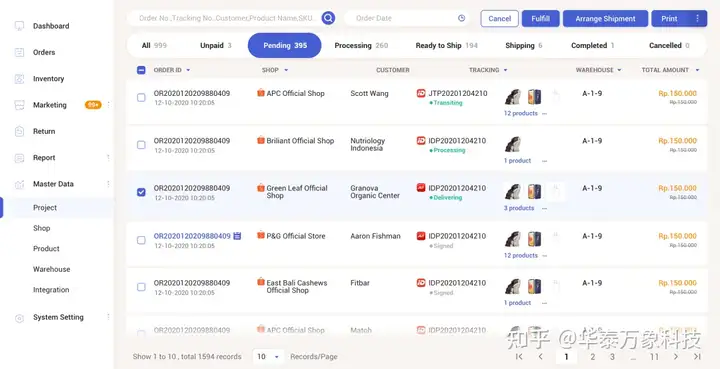720x369 pixels.
Task: Sort by Order ID dropdown arrow
Action: click(x=188, y=70)
